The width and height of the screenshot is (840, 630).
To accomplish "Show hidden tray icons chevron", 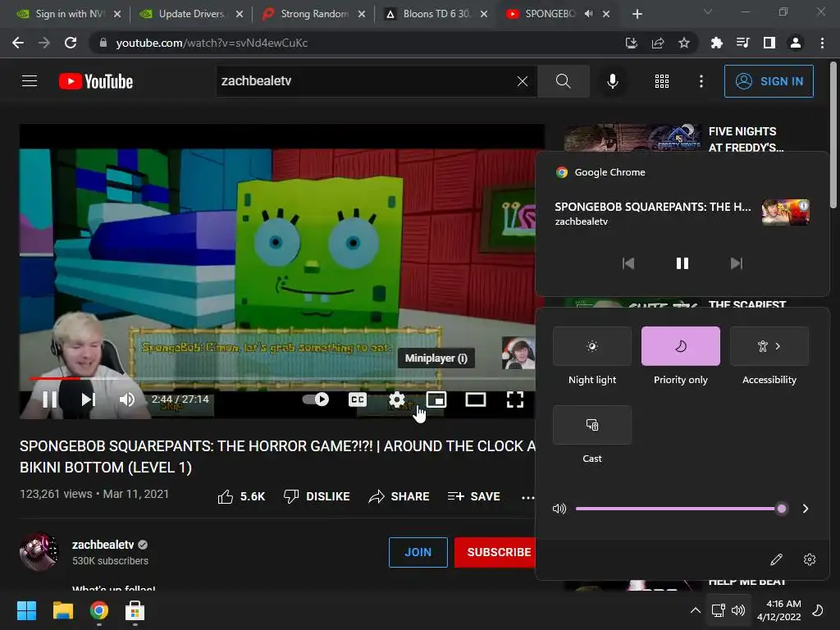I will point(695,610).
